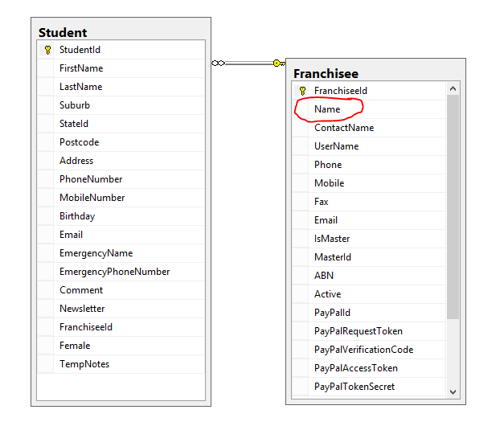
Task: Select the circled Name column in Franchisee
Action: 328,109
